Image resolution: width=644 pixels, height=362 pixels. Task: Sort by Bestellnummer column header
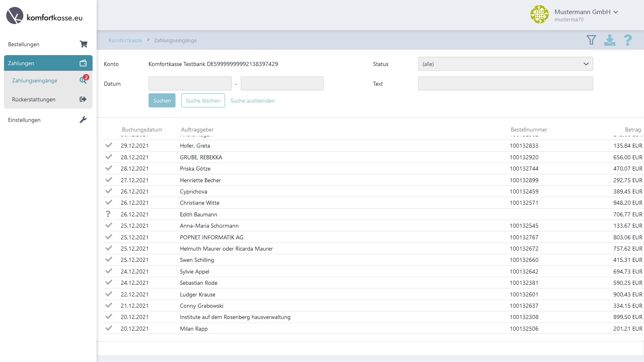tap(529, 130)
